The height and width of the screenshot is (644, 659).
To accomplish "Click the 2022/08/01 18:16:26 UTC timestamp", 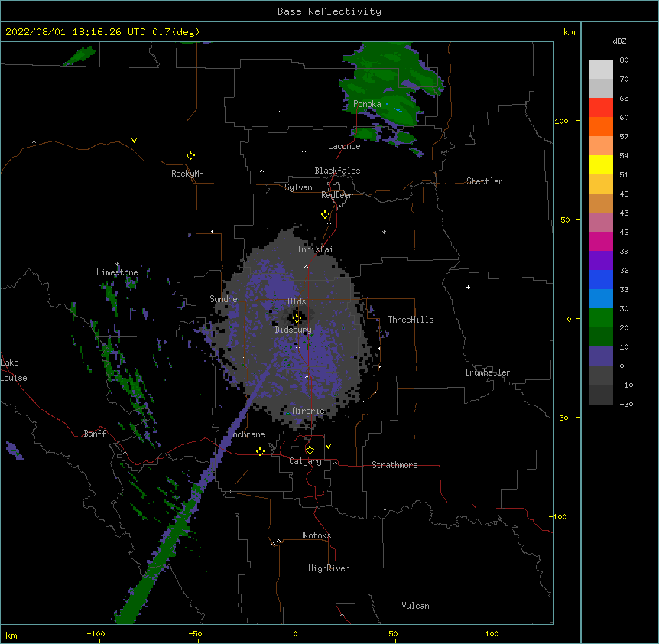I will click(76, 32).
